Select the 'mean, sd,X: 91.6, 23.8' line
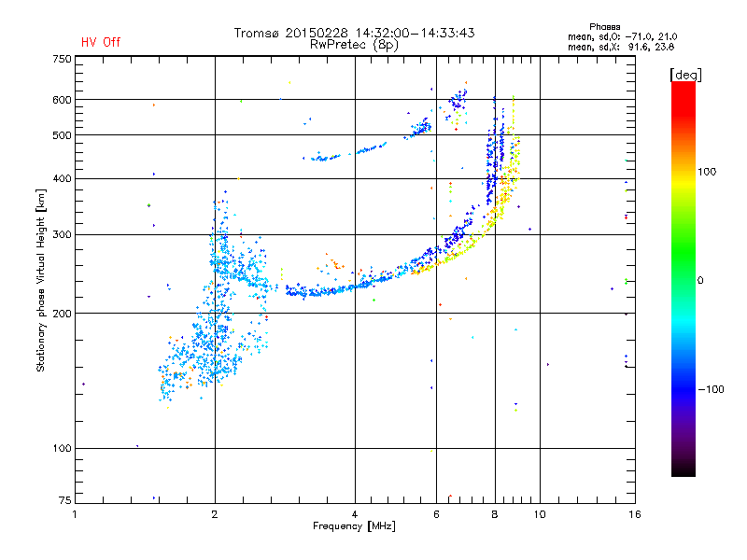This screenshot has width=747, height=560. (x=621, y=47)
